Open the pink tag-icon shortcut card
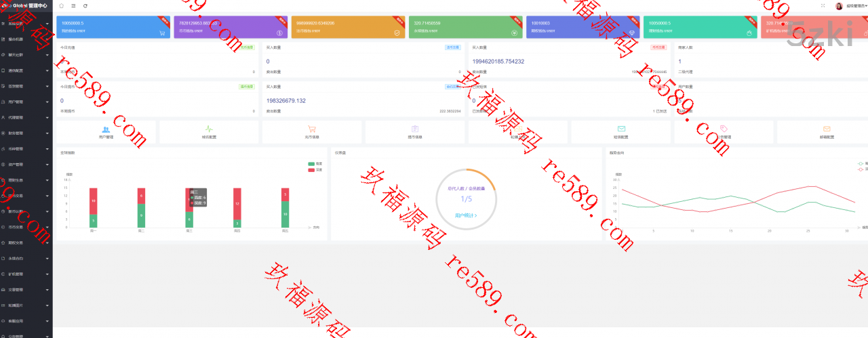Image resolution: width=868 pixels, height=338 pixels. pyautogui.click(x=724, y=131)
